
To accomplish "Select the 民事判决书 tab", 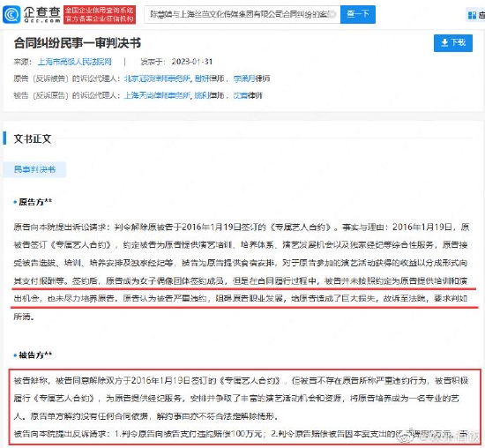I will 34,169.
